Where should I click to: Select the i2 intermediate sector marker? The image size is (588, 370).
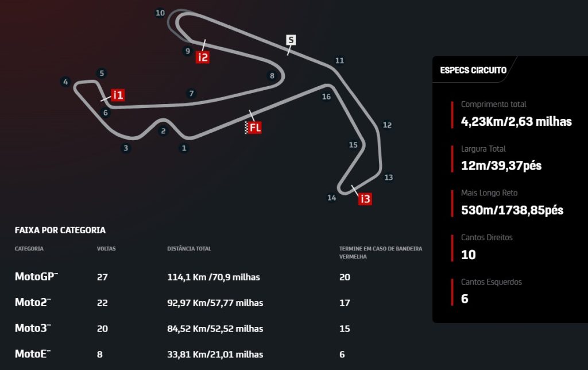click(203, 57)
